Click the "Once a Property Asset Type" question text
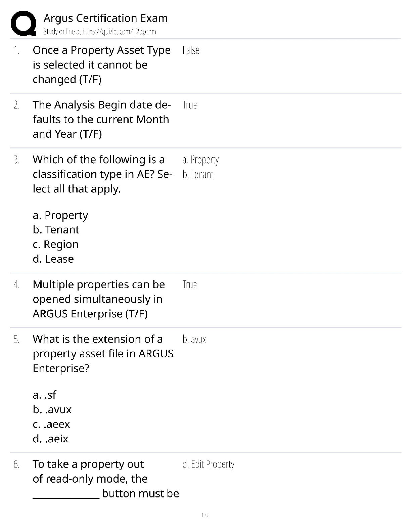This screenshot has width=411, height=532. (101, 50)
